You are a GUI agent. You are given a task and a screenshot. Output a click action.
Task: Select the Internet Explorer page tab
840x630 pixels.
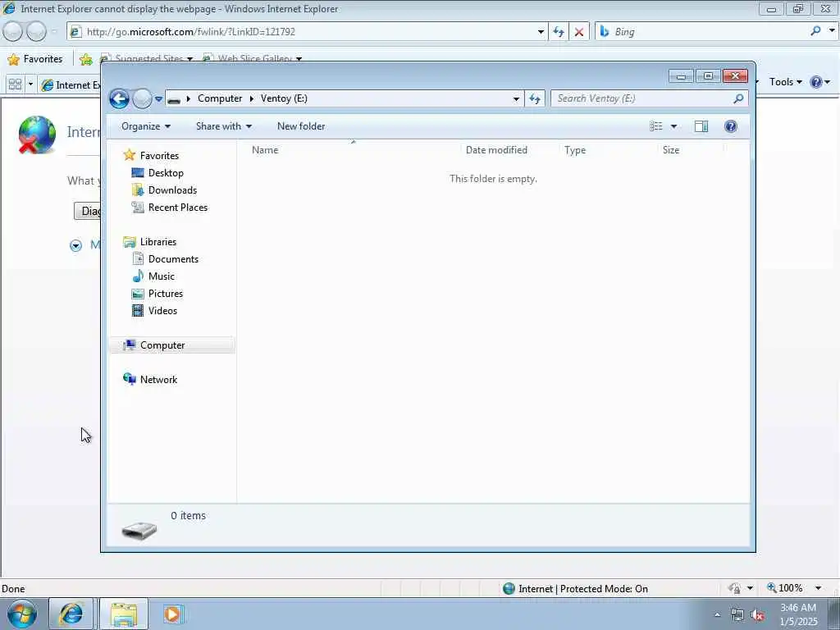tap(70, 85)
